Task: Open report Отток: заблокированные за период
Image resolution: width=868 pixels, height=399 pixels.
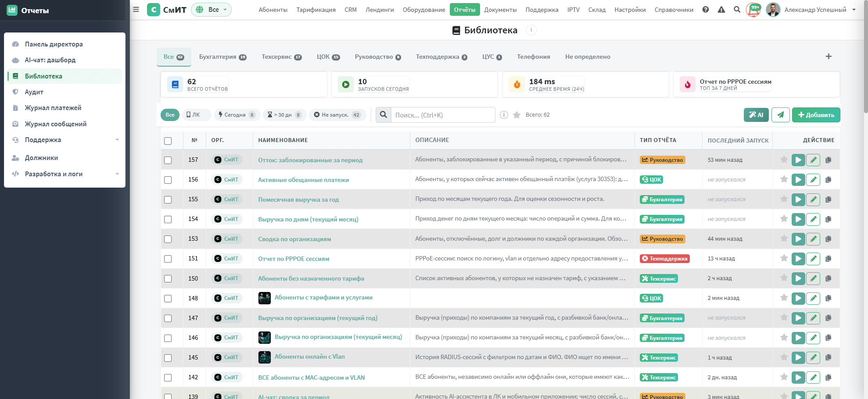Action: pyautogui.click(x=310, y=160)
